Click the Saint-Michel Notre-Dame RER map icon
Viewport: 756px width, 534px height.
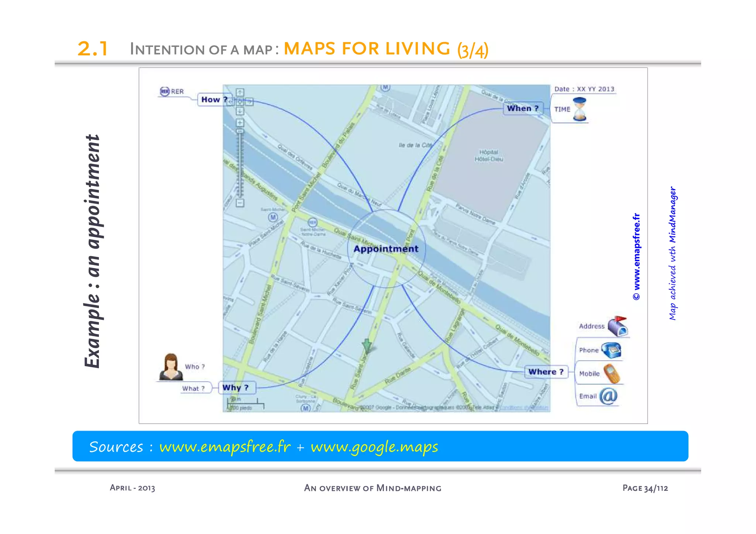(x=312, y=223)
